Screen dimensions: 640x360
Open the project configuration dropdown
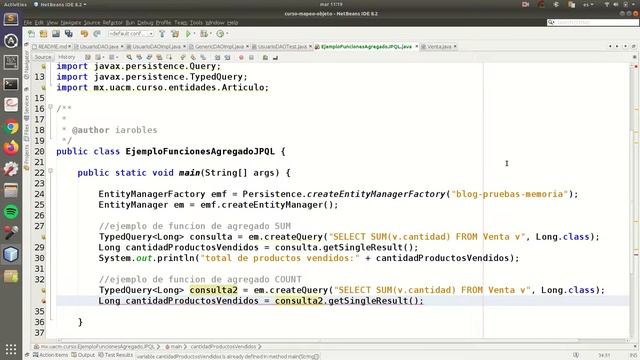click(131, 34)
